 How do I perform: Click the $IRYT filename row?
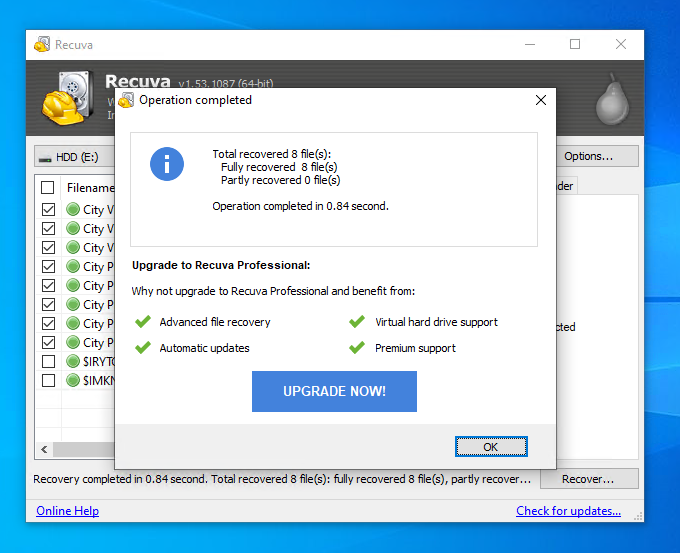pos(99,361)
